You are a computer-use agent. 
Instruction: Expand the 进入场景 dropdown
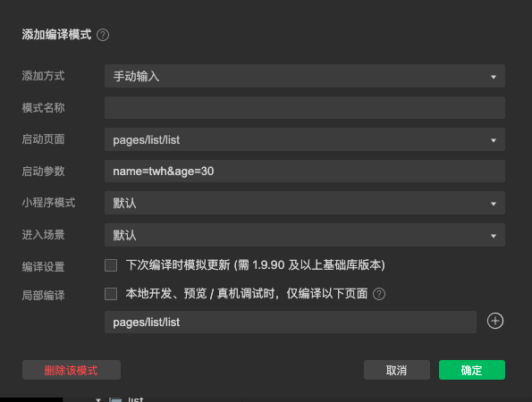305,235
